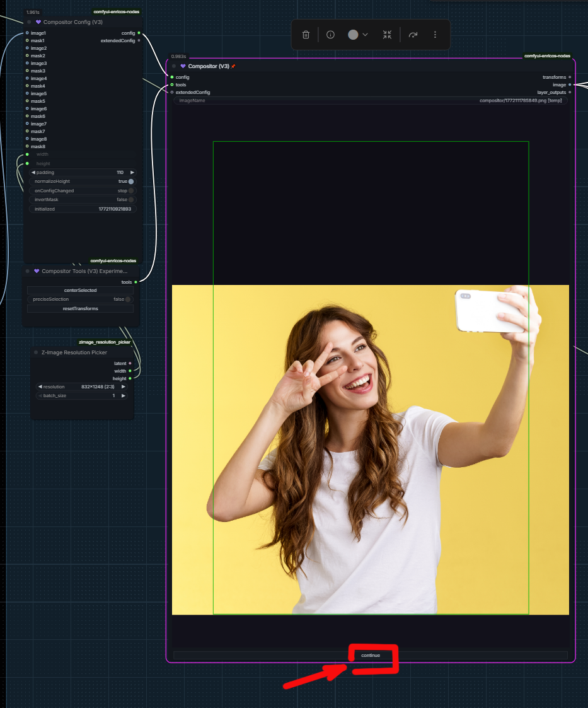The height and width of the screenshot is (708, 588).
Task: Toggle preciseSelection in Compositor Tools
Action: [127, 299]
